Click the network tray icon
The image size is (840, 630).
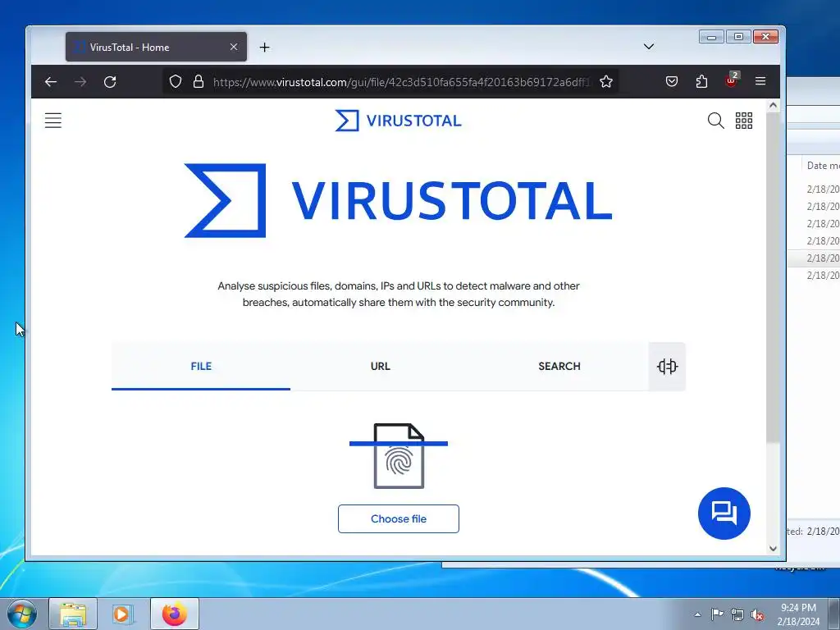pos(737,614)
